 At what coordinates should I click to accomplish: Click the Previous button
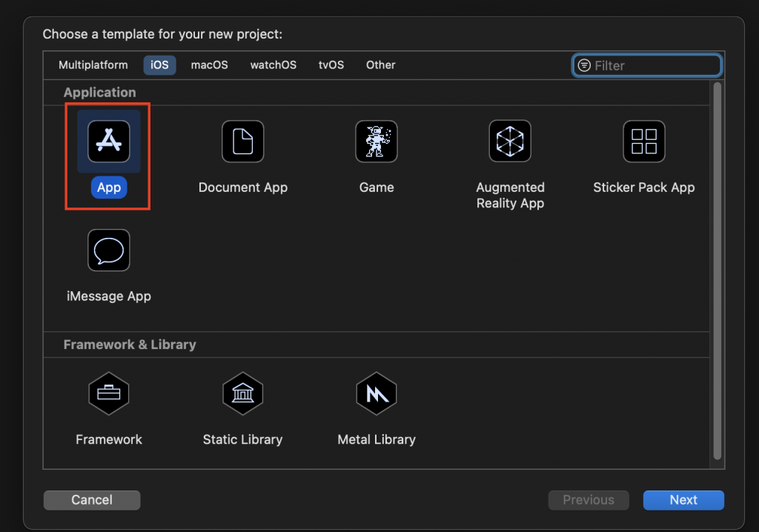(588, 500)
